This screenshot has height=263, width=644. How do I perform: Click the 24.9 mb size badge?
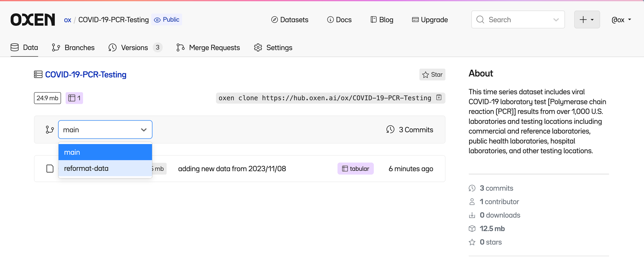coord(47,98)
